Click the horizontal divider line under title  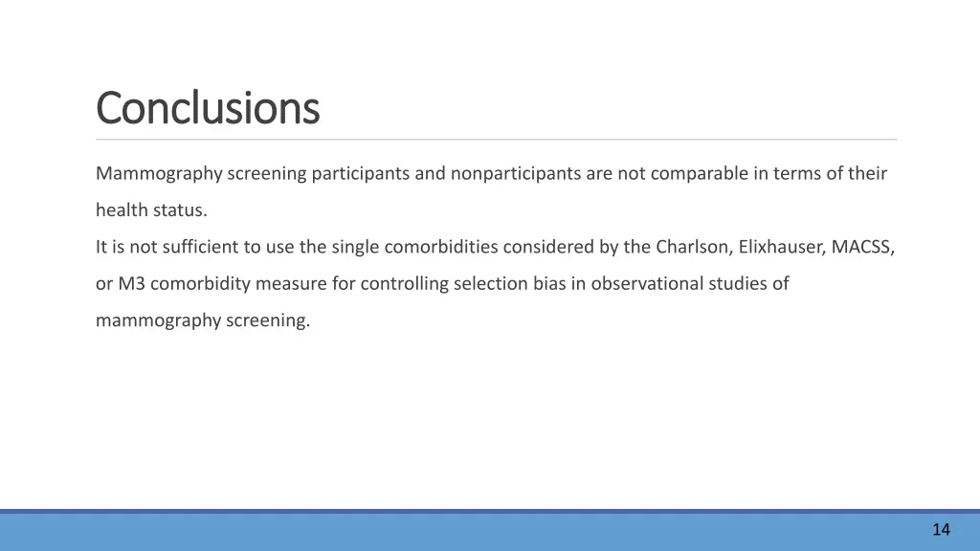(497, 140)
